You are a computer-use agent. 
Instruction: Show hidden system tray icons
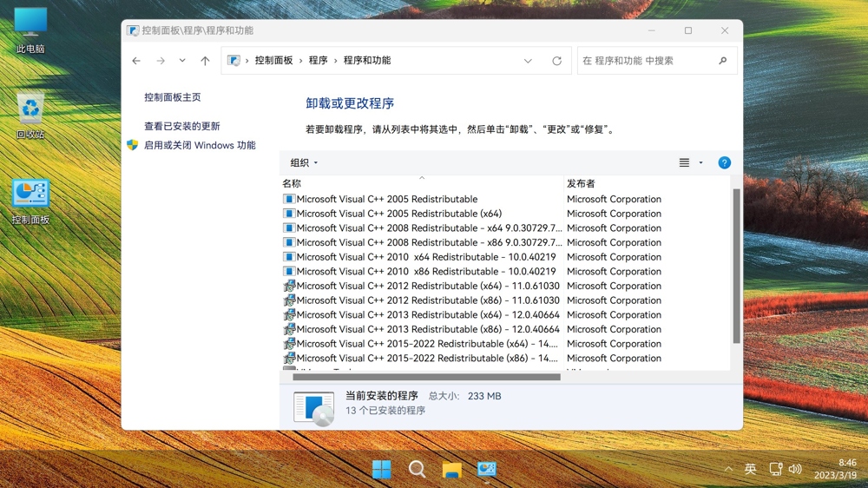coord(728,470)
